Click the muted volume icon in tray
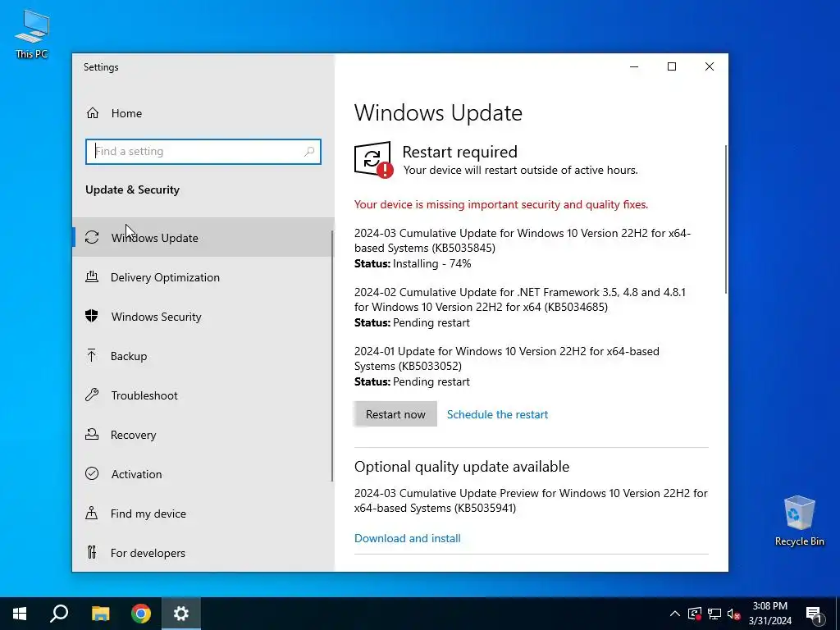840x630 pixels. click(733, 614)
